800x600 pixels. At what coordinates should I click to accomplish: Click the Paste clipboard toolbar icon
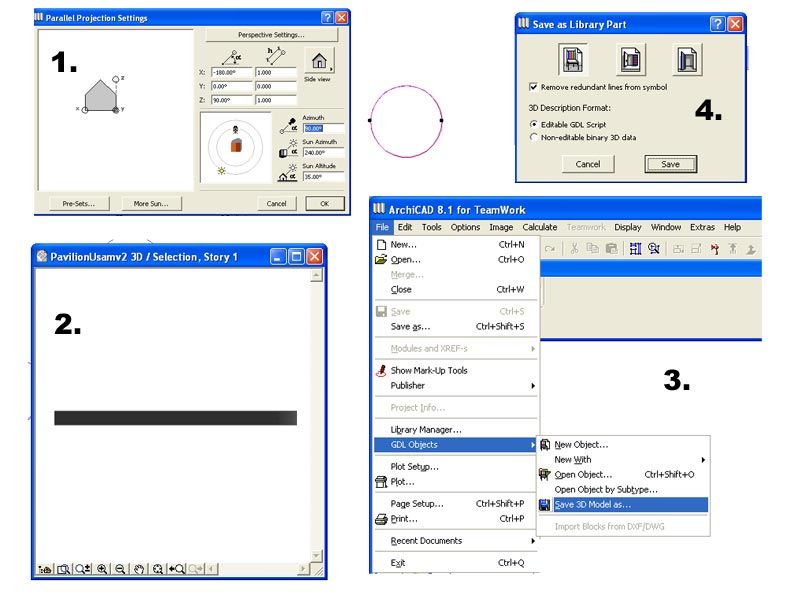(611, 248)
